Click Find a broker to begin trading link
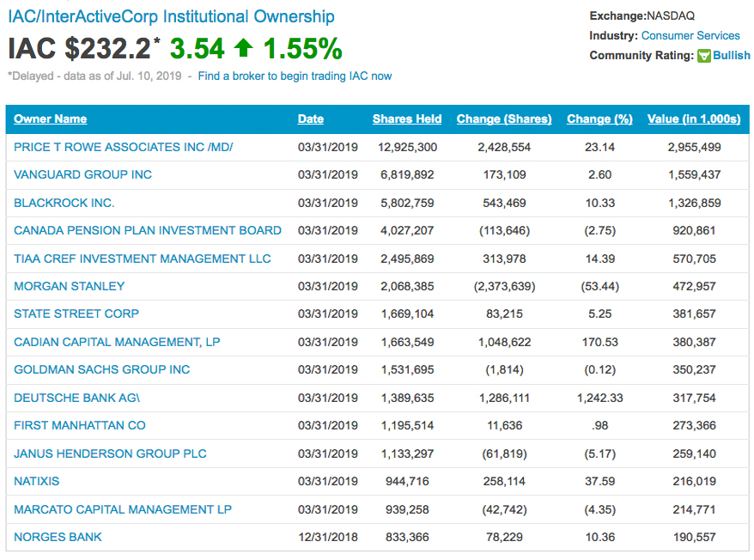Screen dimensions: 754x560 pos(295,76)
